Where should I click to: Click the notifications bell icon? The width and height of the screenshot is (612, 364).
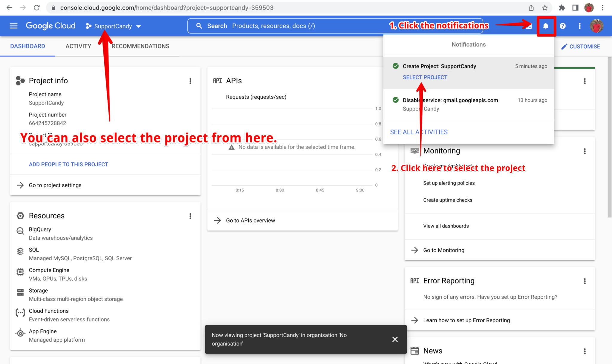point(546,26)
